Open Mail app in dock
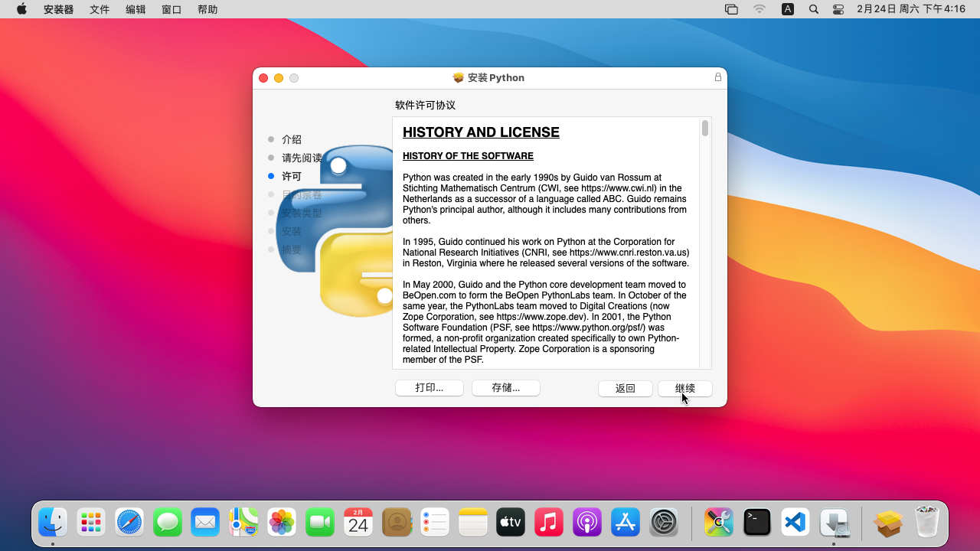 tap(205, 523)
